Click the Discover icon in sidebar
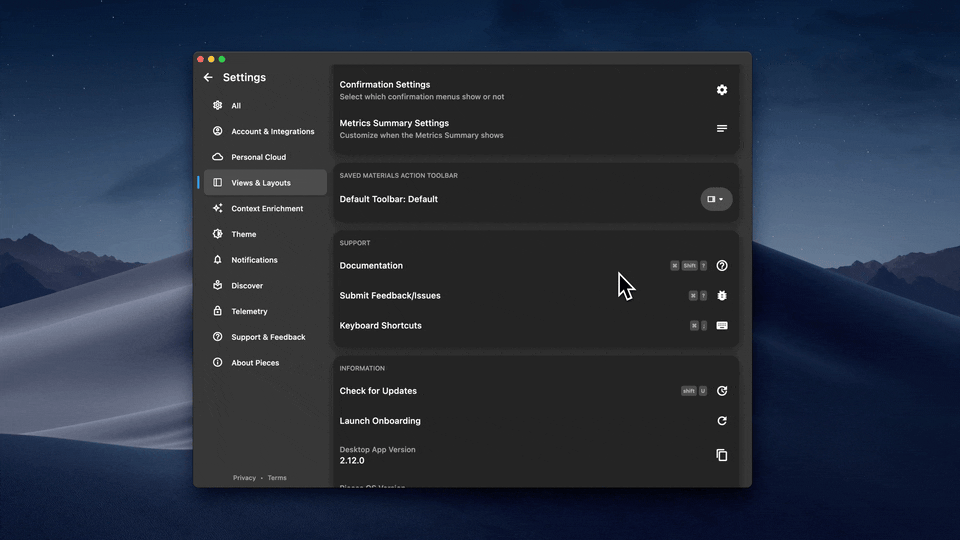This screenshot has height=540, width=960. tap(217, 285)
